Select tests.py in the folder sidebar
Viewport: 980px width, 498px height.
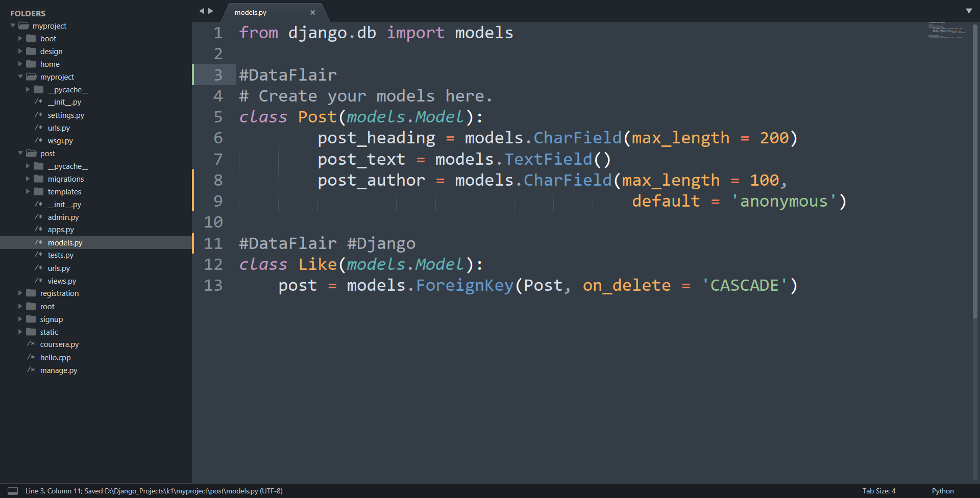[61, 255]
